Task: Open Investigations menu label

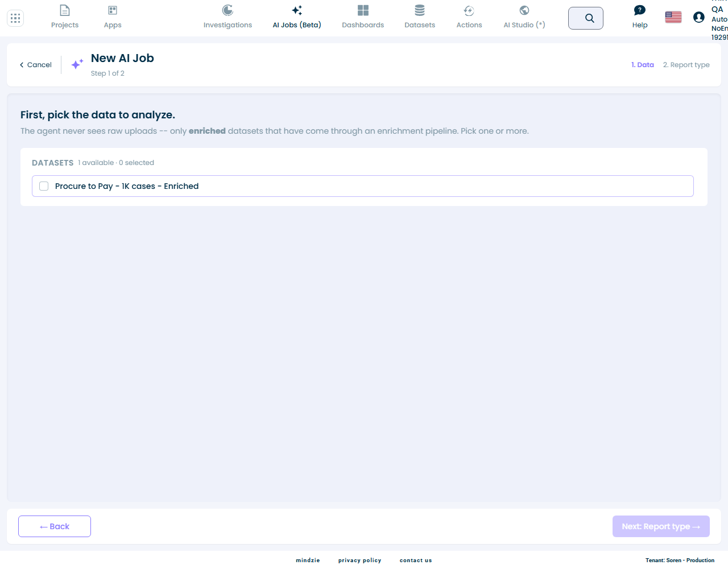Action: point(227,25)
